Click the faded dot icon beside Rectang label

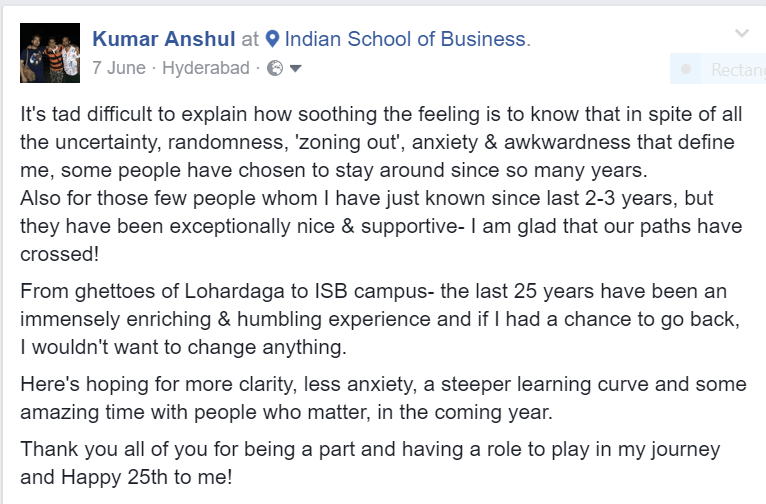pos(685,69)
